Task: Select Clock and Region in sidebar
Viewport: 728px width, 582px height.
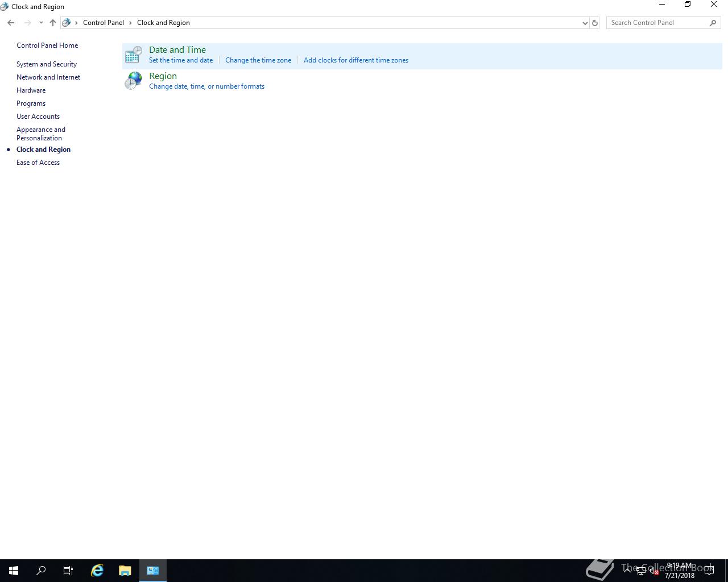Action: [43, 149]
